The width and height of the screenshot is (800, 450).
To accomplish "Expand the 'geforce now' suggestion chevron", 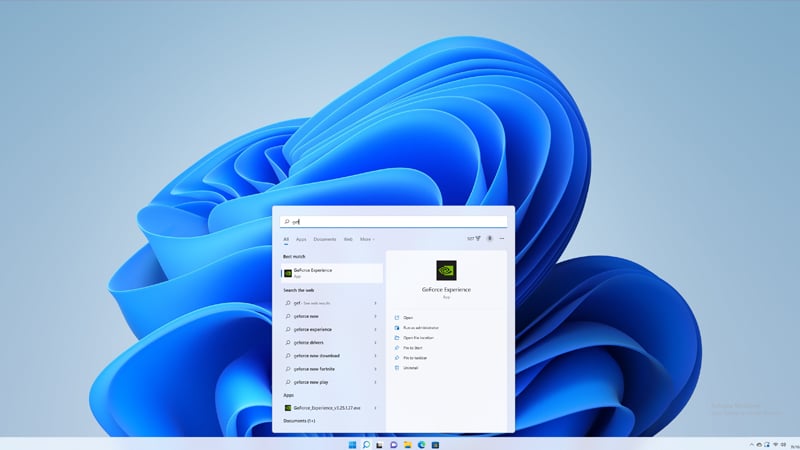I will tap(375, 316).
